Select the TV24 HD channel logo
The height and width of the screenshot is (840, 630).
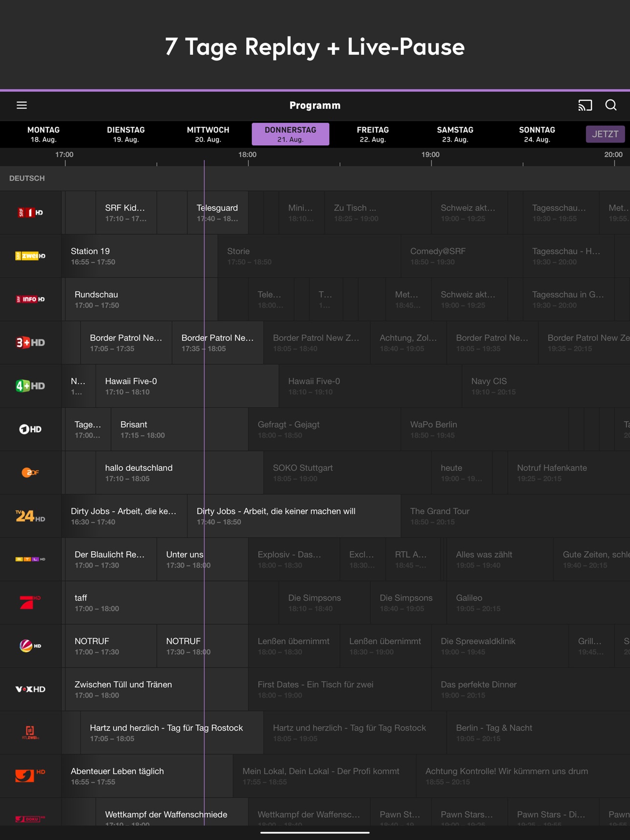click(x=30, y=516)
